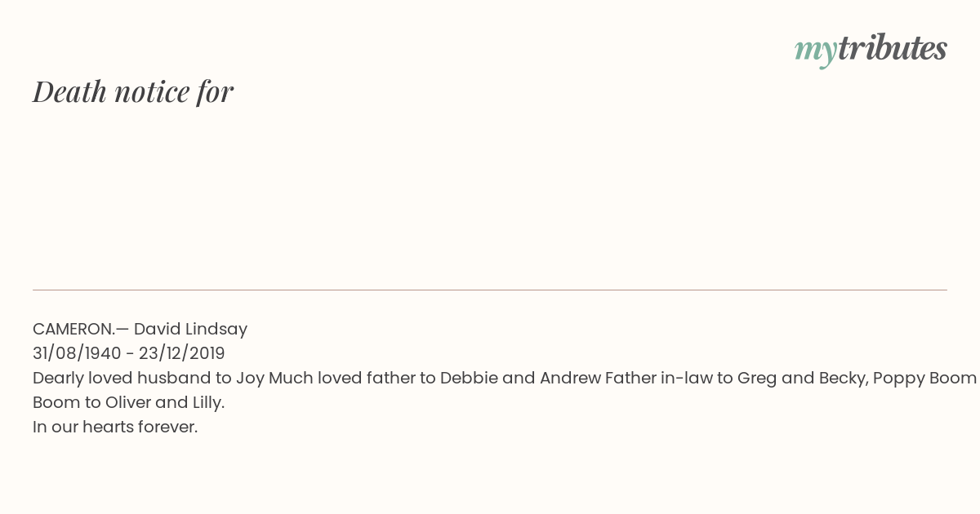Click the birth date 31/08/1940
The width and height of the screenshot is (980, 514).
click(76, 353)
